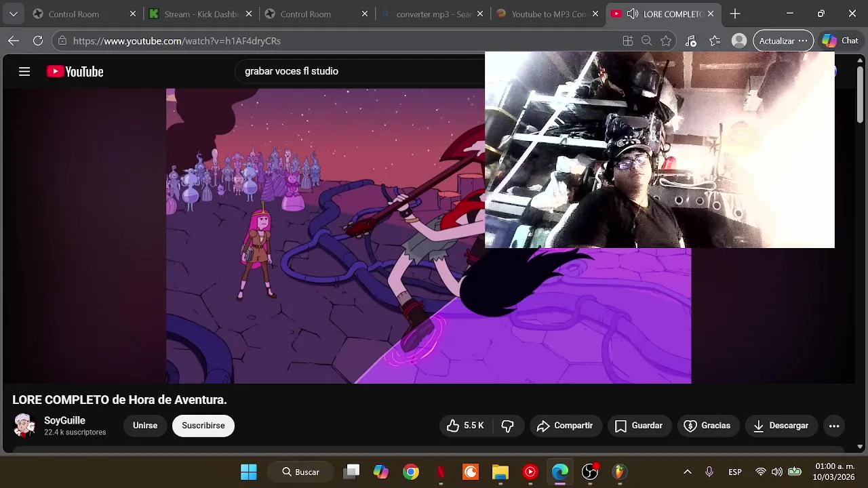Screen dimensions: 868x488
Task: Open volume speaker tray icon
Action: point(777,472)
